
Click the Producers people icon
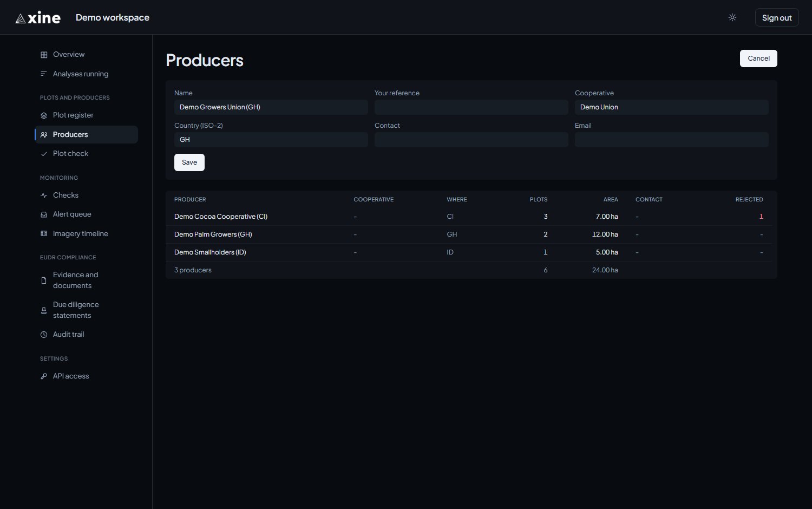coord(44,135)
